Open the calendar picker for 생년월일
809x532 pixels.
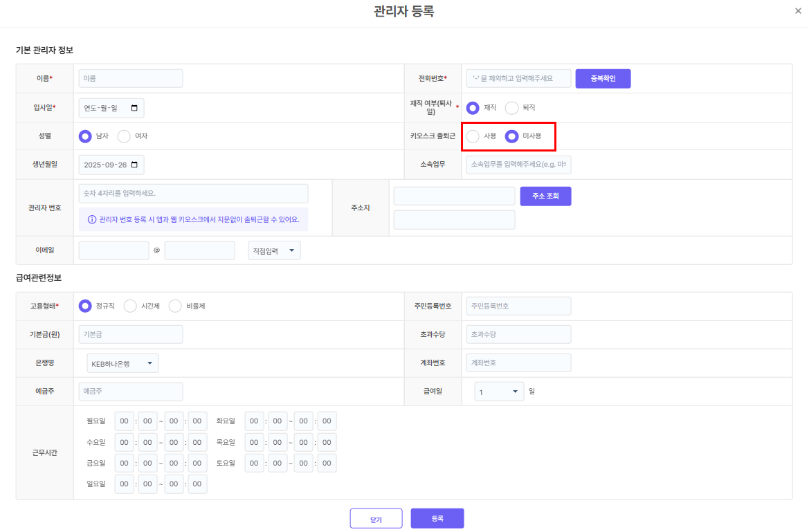(134, 165)
